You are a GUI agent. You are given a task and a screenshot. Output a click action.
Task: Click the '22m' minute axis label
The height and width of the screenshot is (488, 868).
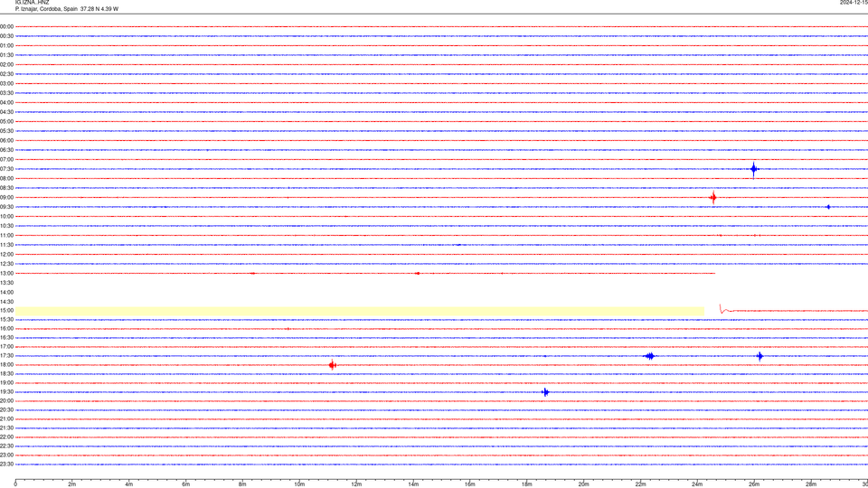(x=640, y=484)
